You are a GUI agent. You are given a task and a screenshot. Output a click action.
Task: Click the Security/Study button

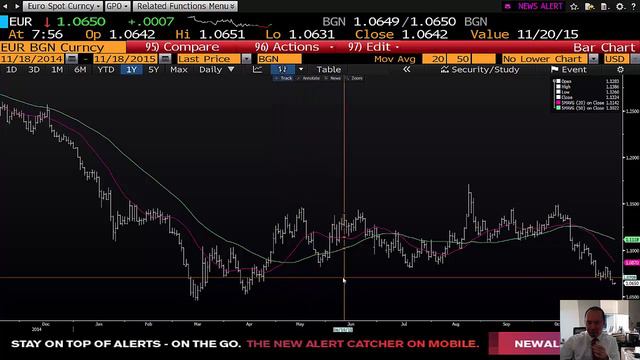pyautogui.click(x=480, y=69)
